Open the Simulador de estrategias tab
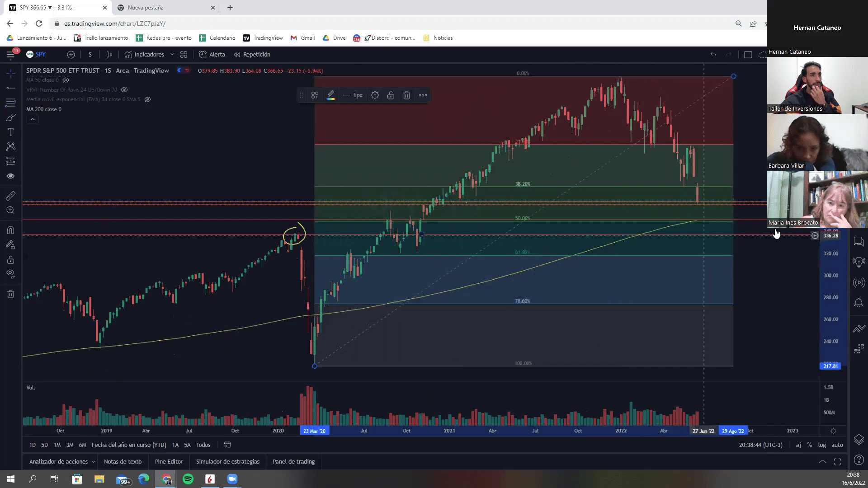The height and width of the screenshot is (488, 868). [x=228, y=462]
